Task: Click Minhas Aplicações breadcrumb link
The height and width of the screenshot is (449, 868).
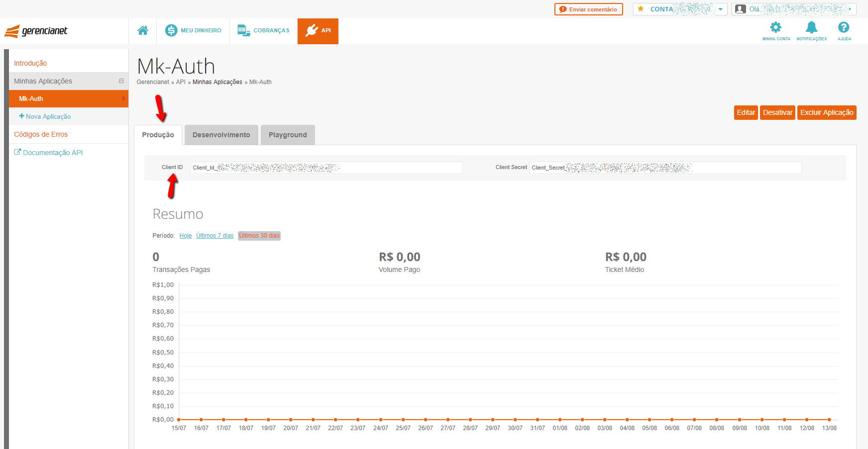Action: (x=217, y=82)
